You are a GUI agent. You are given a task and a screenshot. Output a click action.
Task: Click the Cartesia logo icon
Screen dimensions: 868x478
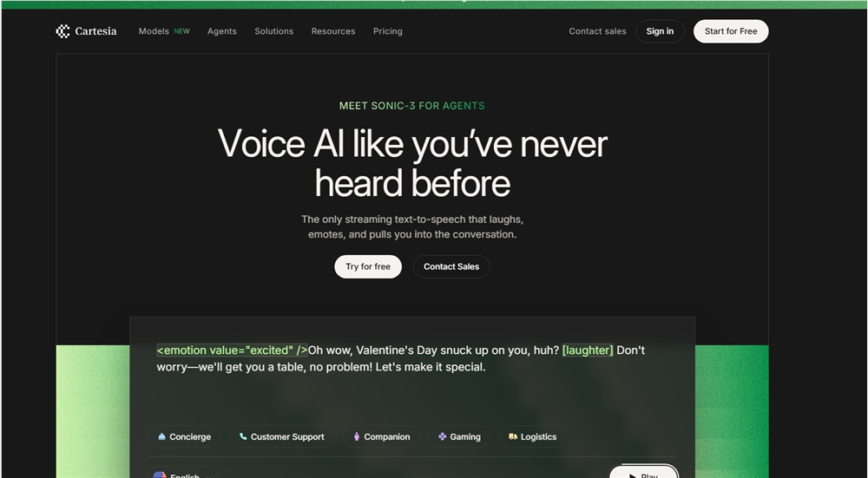63,31
